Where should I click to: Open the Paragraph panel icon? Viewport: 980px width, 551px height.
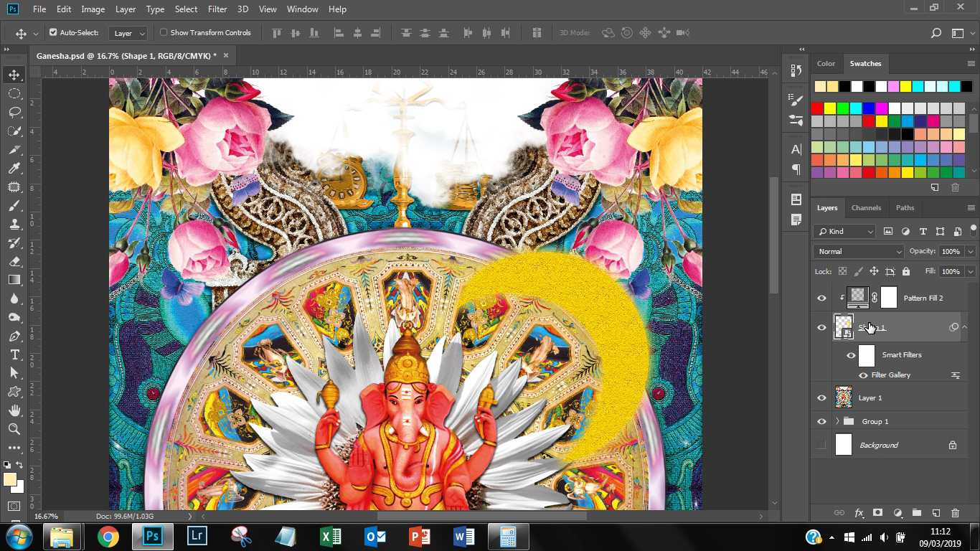(x=796, y=169)
